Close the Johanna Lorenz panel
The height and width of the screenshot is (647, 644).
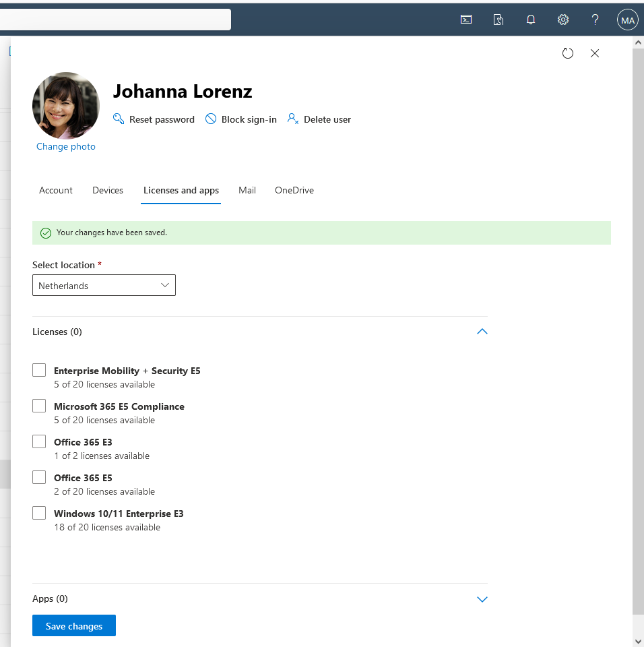click(595, 53)
